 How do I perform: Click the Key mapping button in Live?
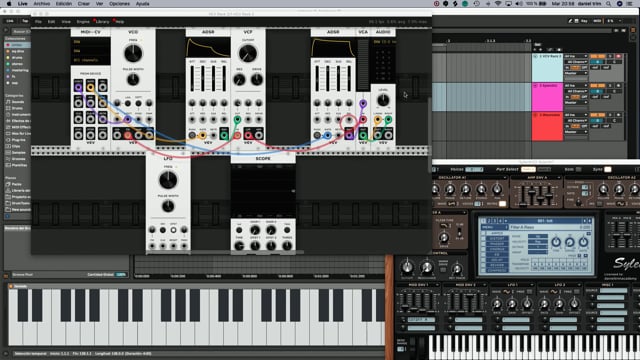click(x=584, y=21)
